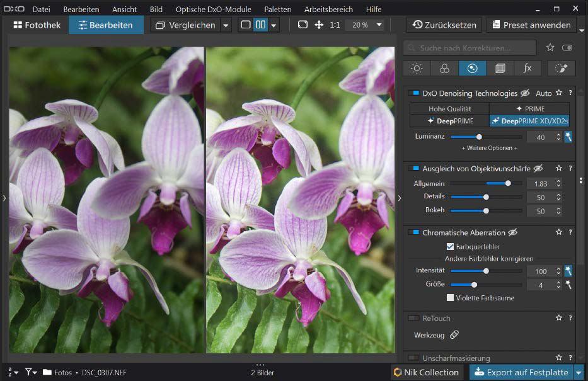Click the fit-to-screen view icon
This screenshot has height=381, width=588.
[x=302, y=25]
